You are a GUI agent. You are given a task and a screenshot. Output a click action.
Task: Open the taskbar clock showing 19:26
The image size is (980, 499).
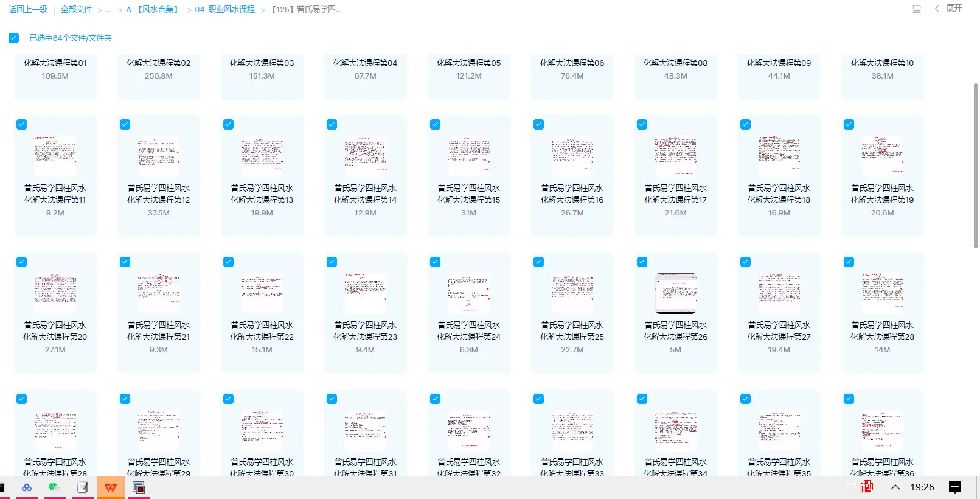tap(922, 487)
